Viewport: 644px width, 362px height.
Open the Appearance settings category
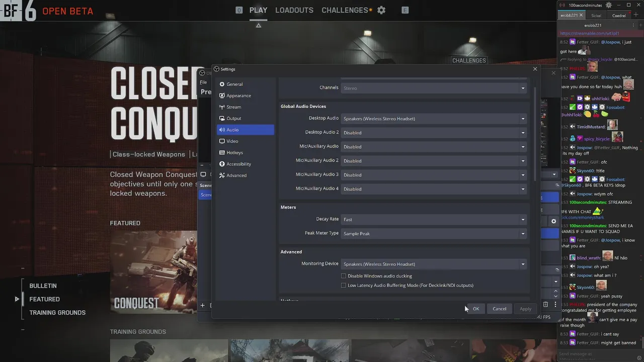click(x=245, y=96)
